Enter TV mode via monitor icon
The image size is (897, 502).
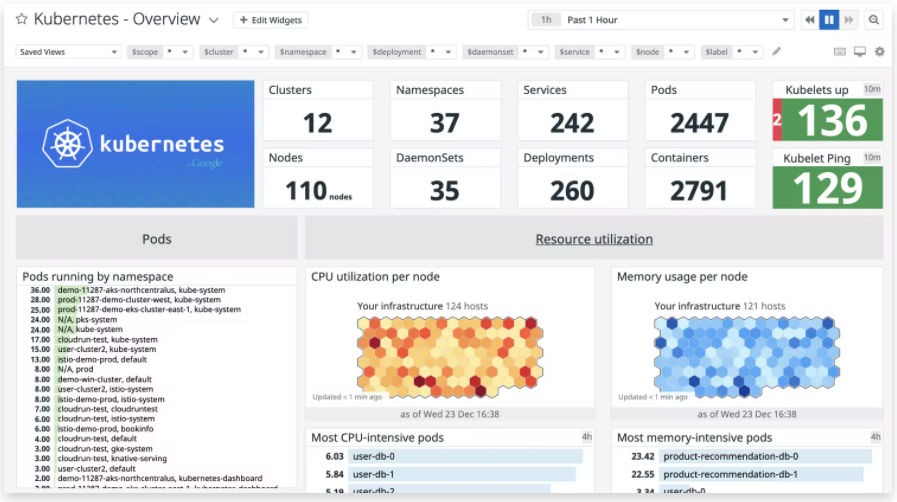point(859,51)
